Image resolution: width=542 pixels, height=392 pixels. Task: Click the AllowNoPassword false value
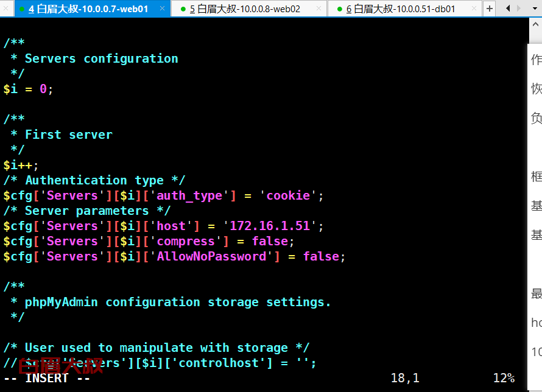click(321, 257)
